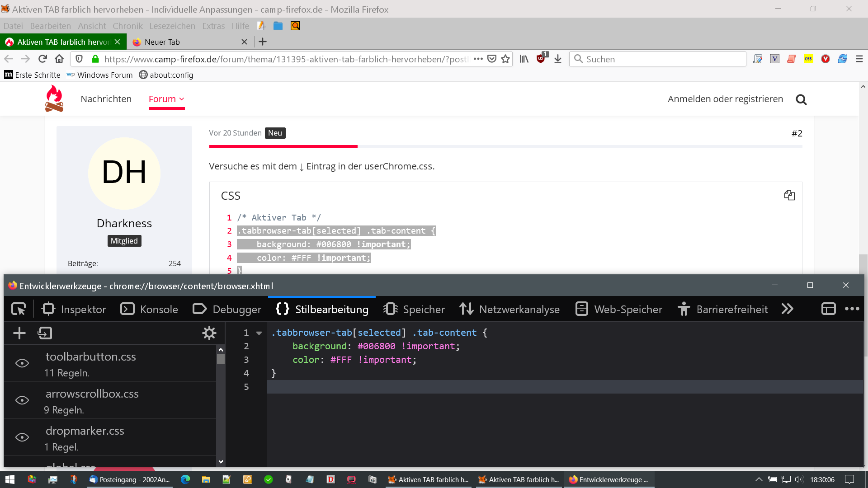Toggle visibility of toolbarbutton.css

(x=22, y=363)
